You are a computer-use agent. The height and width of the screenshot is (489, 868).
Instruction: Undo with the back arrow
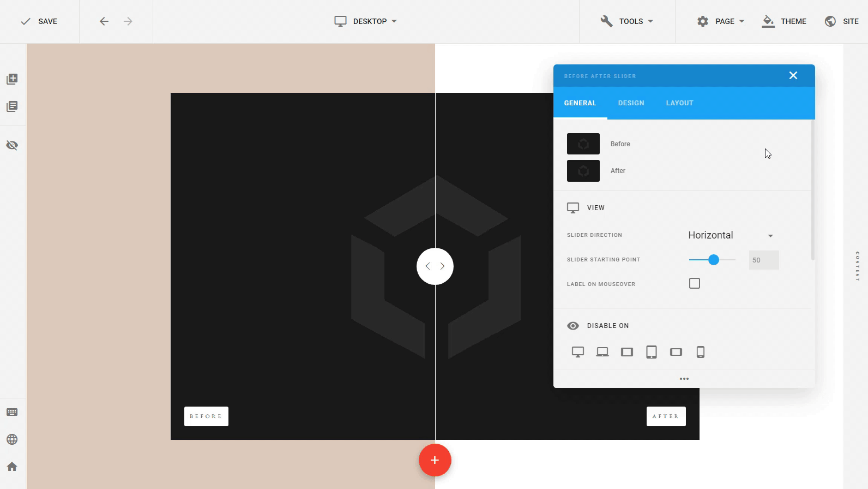tap(104, 21)
